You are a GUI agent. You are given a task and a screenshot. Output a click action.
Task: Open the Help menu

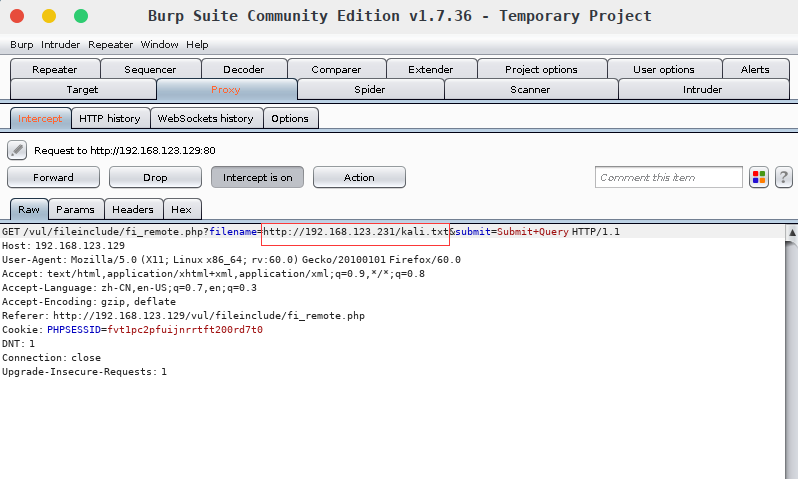click(x=197, y=45)
